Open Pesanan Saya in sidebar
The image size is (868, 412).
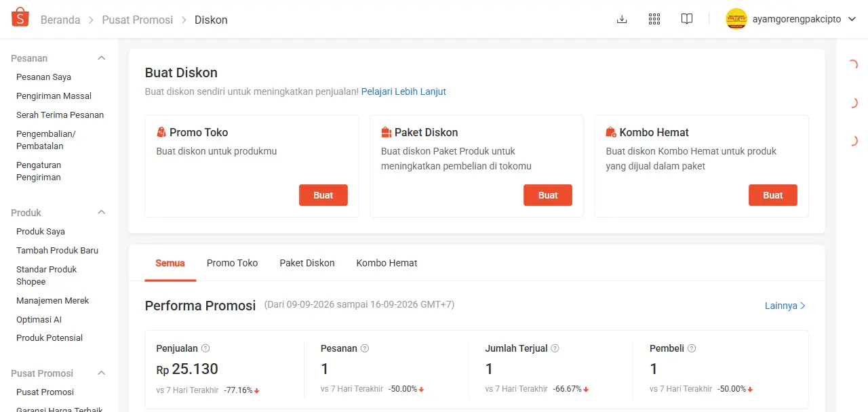43,77
